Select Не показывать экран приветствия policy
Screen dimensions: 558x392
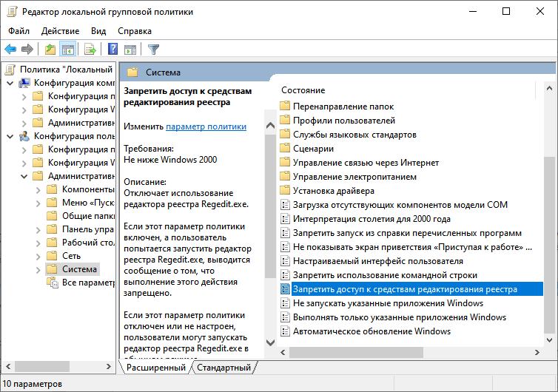click(x=406, y=247)
